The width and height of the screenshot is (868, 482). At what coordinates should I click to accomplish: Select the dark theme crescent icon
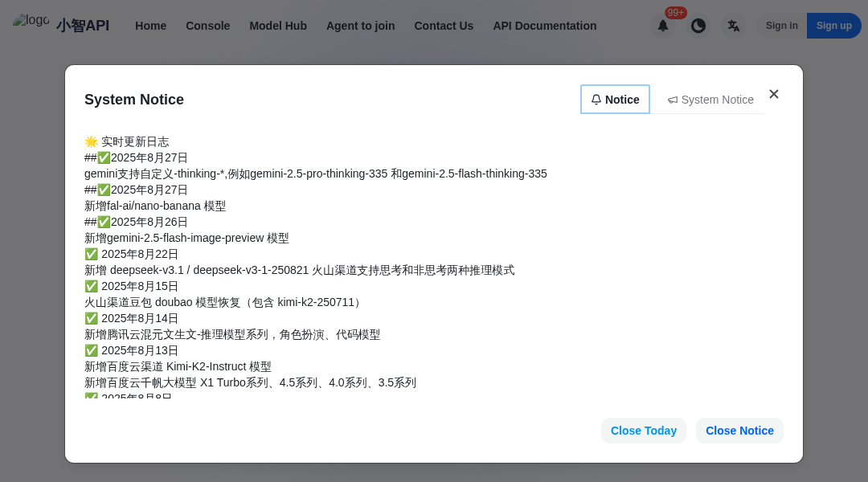[698, 25]
